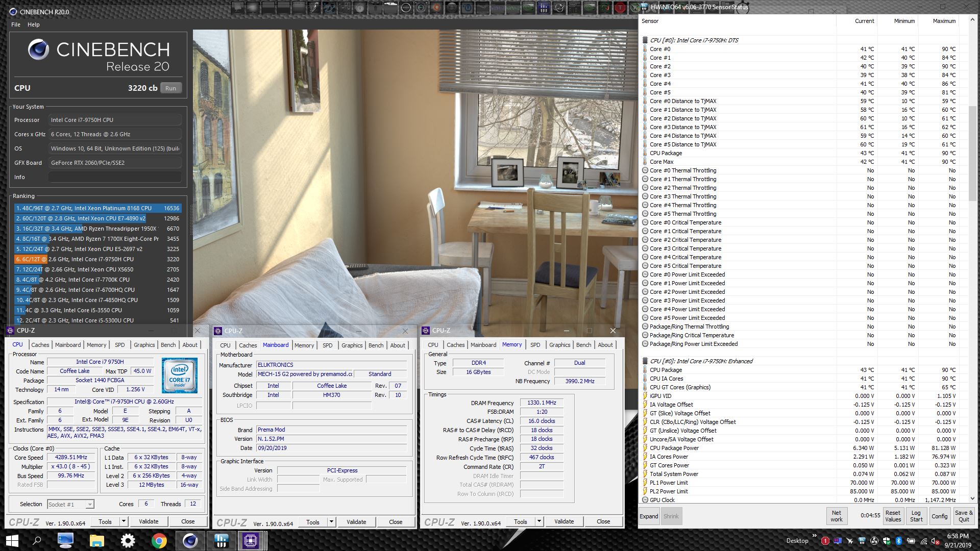Screen dimensions: 980x551
Task: Select highlighted ranking row Core i7-9750H 3220
Action: [97, 259]
